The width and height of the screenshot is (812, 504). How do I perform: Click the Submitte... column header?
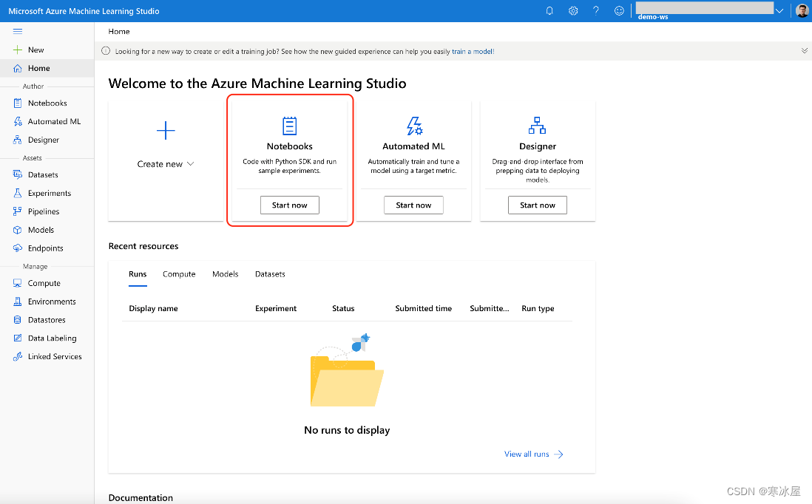(x=490, y=308)
